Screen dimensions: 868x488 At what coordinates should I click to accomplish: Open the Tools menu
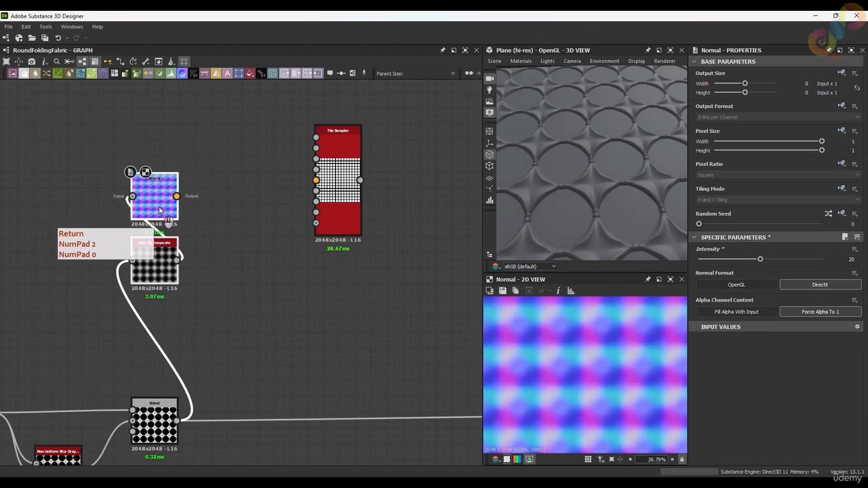click(45, 26)
